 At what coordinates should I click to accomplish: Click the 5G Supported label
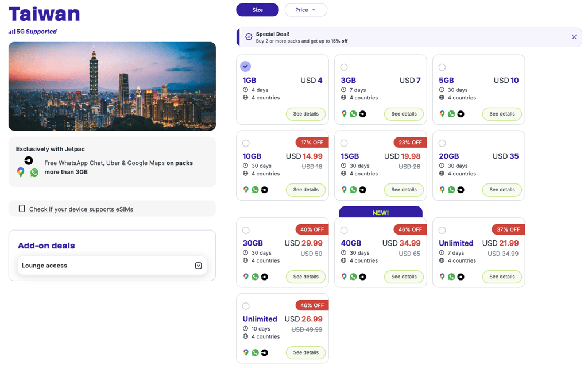coord(36,32)
